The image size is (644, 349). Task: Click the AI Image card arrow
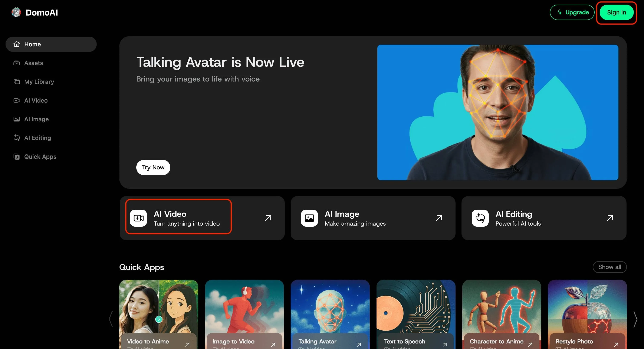[x=439, y=218]
